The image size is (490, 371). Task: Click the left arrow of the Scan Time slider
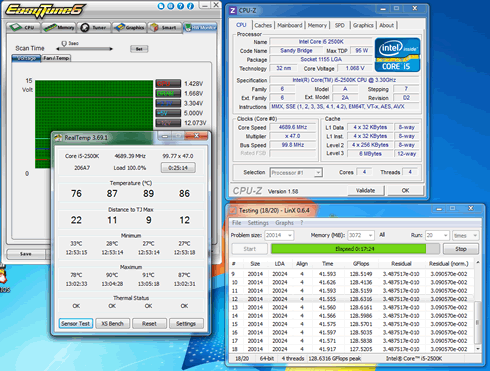(58, 49)
